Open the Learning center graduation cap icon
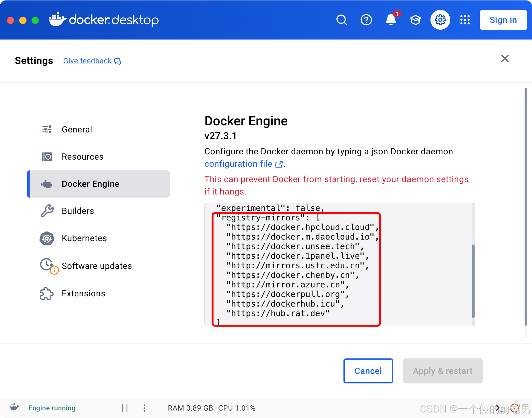The width and height of the screenshot is (532, 418). click(416, 20)
